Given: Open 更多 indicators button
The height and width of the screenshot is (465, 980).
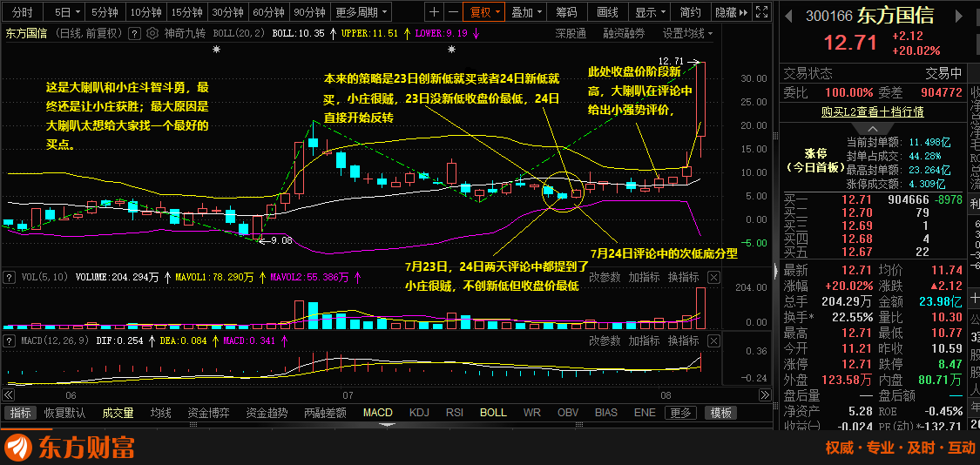Looking at the screenshot, I should [x=680, y=413].
